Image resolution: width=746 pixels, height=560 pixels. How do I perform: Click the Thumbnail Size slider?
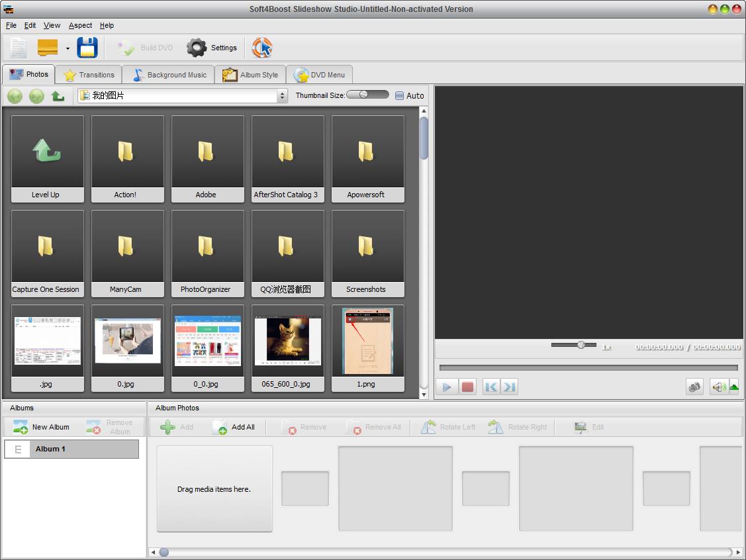point(367,95)
